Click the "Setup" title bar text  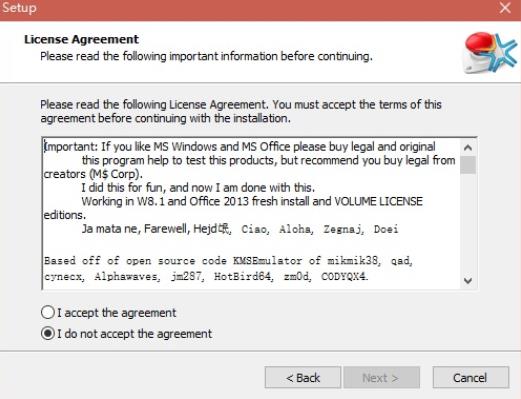coord(19,8)
